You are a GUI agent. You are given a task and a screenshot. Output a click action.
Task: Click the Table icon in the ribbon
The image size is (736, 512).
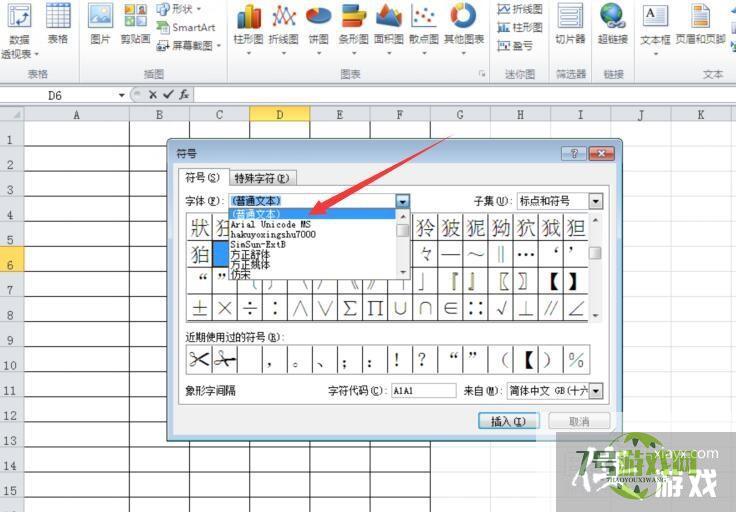click(58, 23)
